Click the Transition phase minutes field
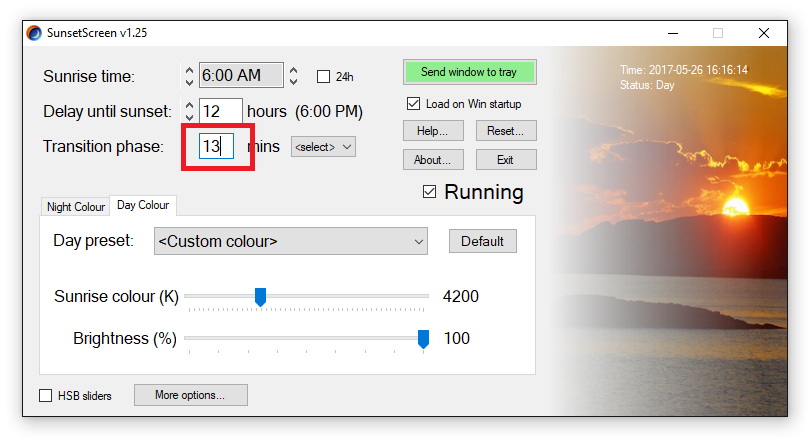 216,147
